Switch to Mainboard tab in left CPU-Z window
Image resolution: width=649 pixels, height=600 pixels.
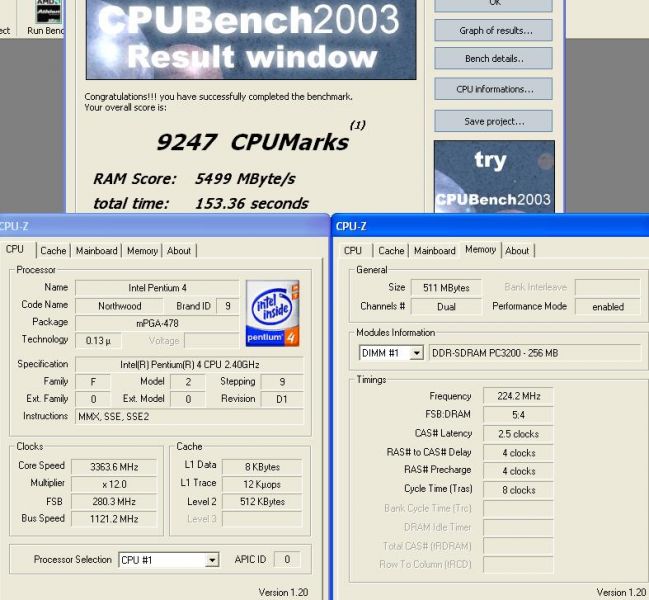click(x=96, y=251)
